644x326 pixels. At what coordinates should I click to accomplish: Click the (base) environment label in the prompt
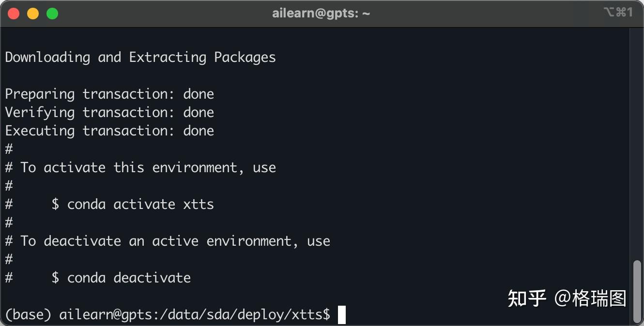pyautogui.click(x=28, y=315)
